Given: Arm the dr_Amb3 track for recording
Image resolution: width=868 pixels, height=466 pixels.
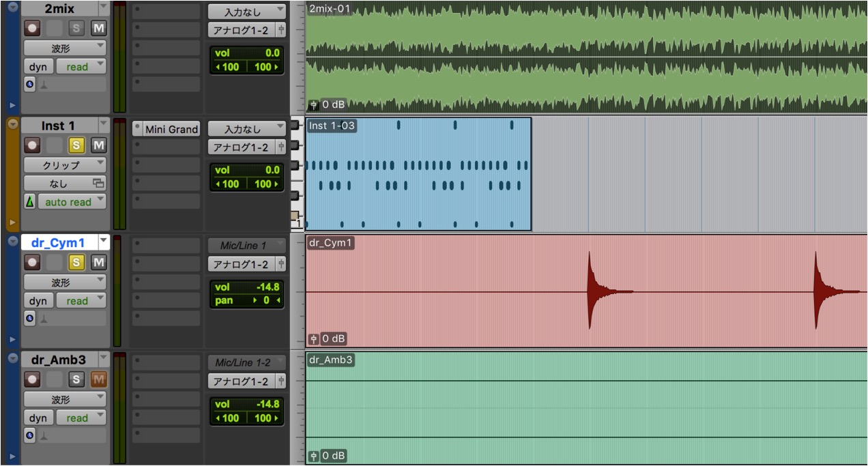Looking at the screenshot, I should [x=32, y=379].
